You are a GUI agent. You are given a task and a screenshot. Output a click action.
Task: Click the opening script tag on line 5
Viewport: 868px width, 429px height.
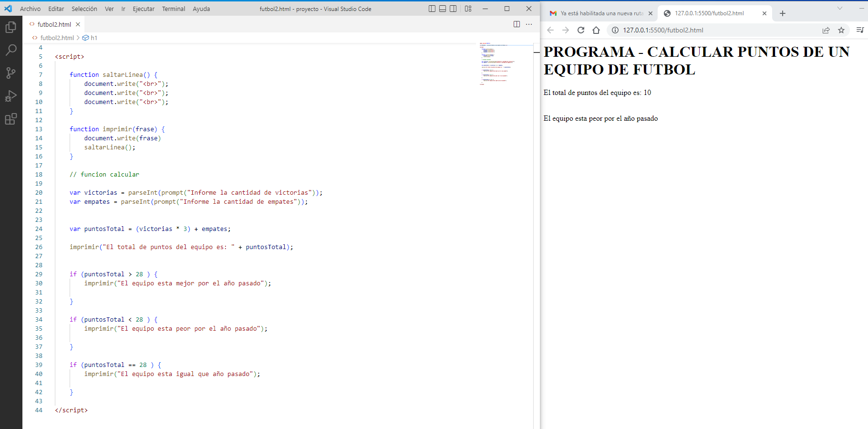click(x=69, y=56)
